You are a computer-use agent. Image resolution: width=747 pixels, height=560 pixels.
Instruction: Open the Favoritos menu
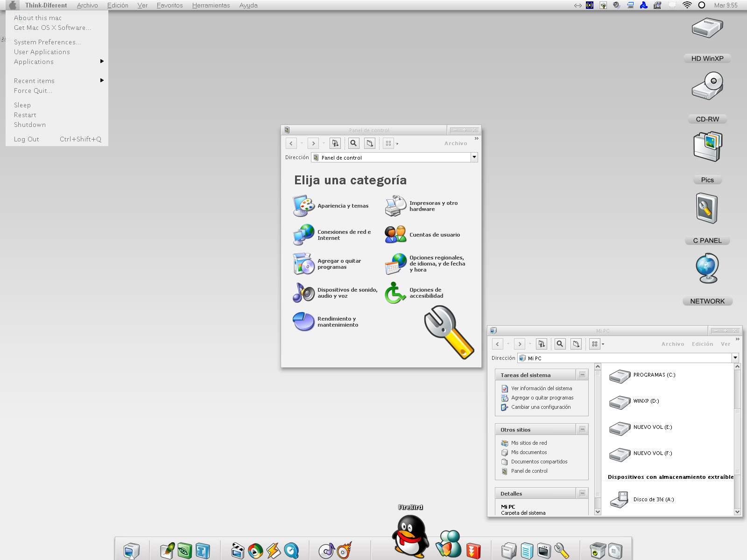(x=169, y=5)
